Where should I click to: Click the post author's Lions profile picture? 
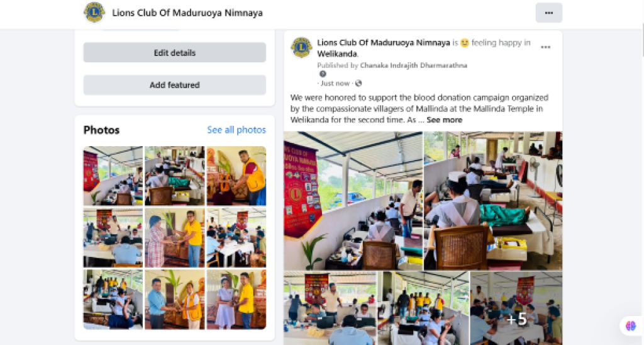[301, 47]
